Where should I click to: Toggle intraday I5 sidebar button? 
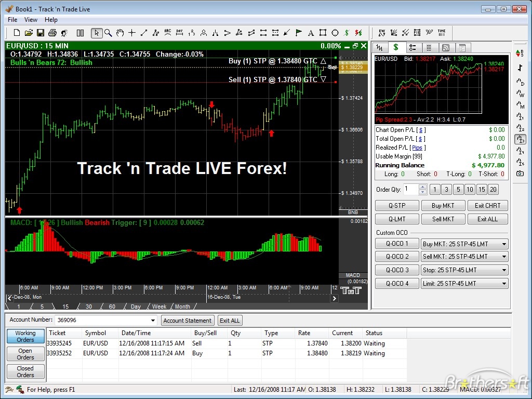[520, 162]
